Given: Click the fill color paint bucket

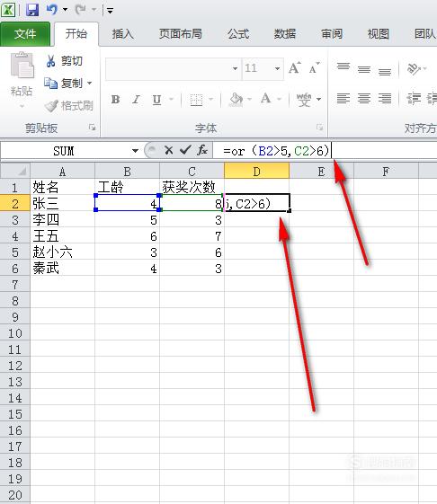Looking at the screenshot, I should [x=236, y=100].
